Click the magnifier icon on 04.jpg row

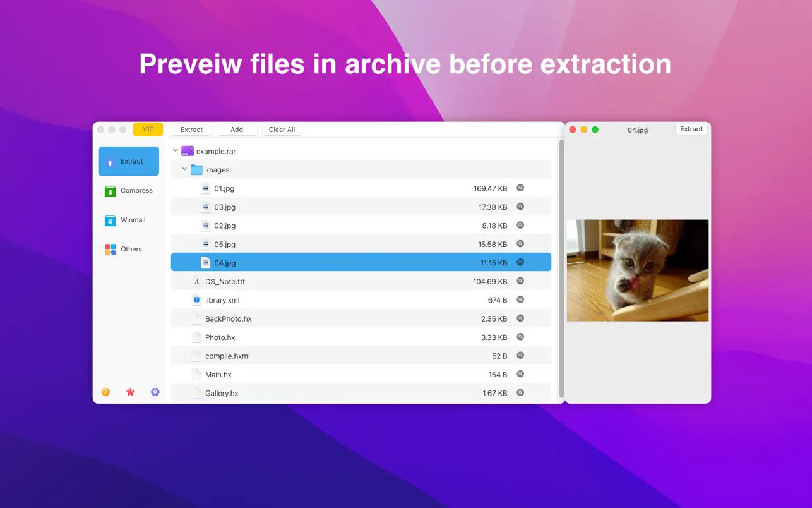pos(520,262)
